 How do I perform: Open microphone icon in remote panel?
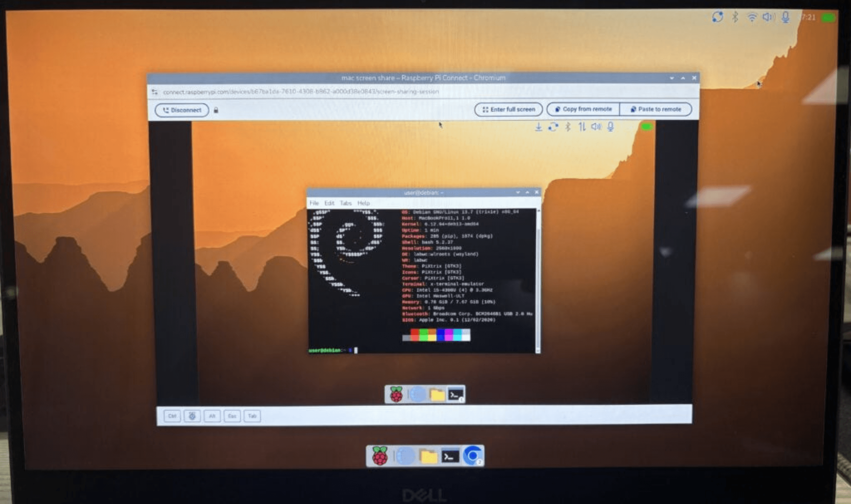611,127
